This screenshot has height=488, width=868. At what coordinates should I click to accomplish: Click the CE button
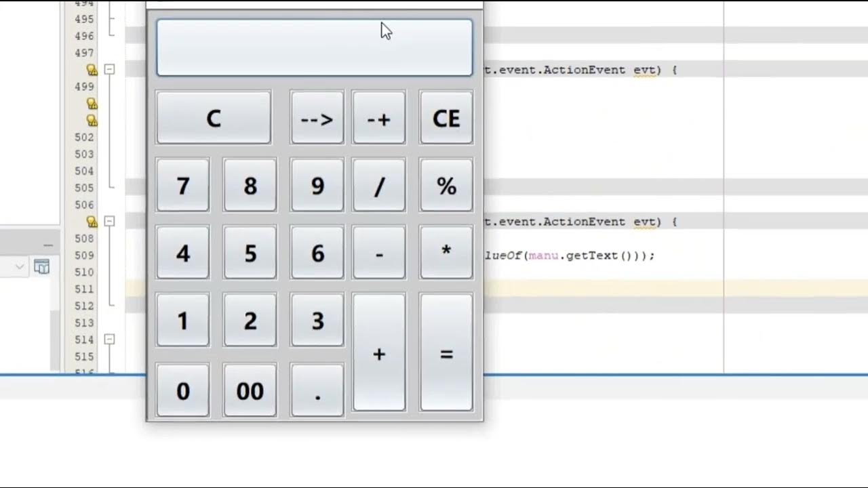click(x=446, y=118)
